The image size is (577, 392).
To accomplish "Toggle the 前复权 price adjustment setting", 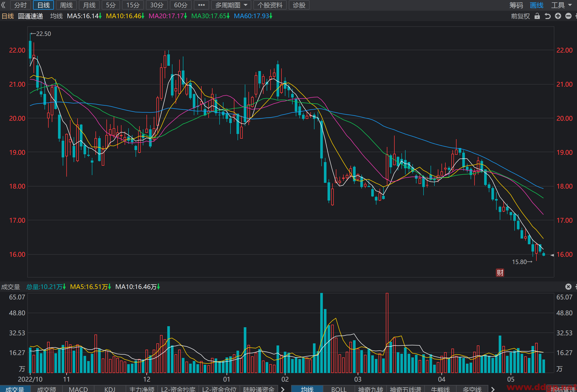I will click(x=520, y=16).
